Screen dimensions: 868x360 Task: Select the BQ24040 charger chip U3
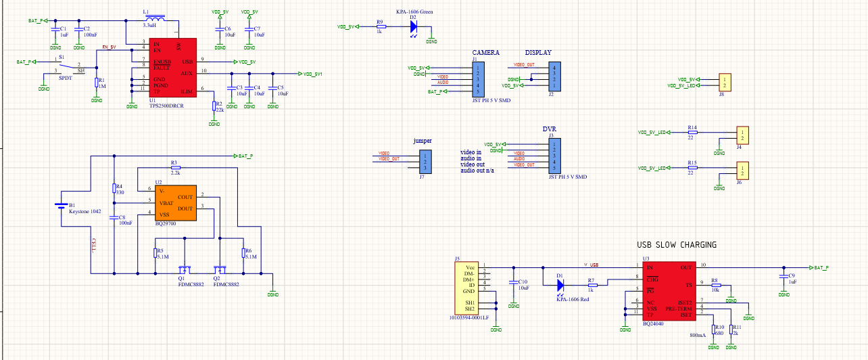[x=671, y=292]
